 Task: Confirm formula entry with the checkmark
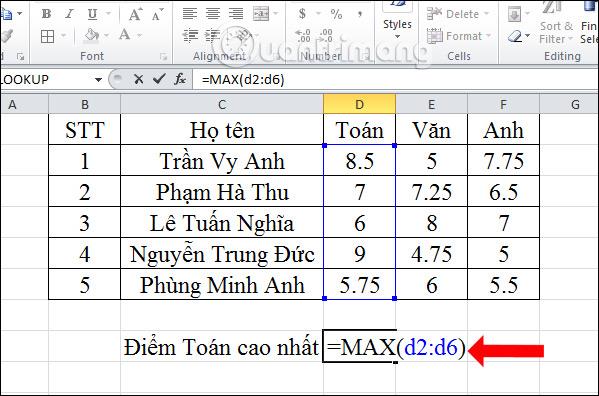tap(159, 79)
